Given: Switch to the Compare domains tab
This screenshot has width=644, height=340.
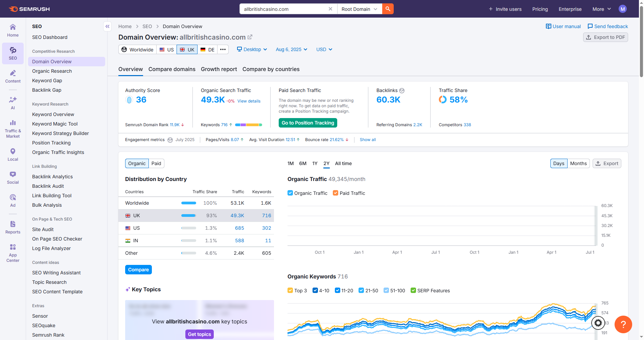Looking at the screenshot, I should (172, 69).
